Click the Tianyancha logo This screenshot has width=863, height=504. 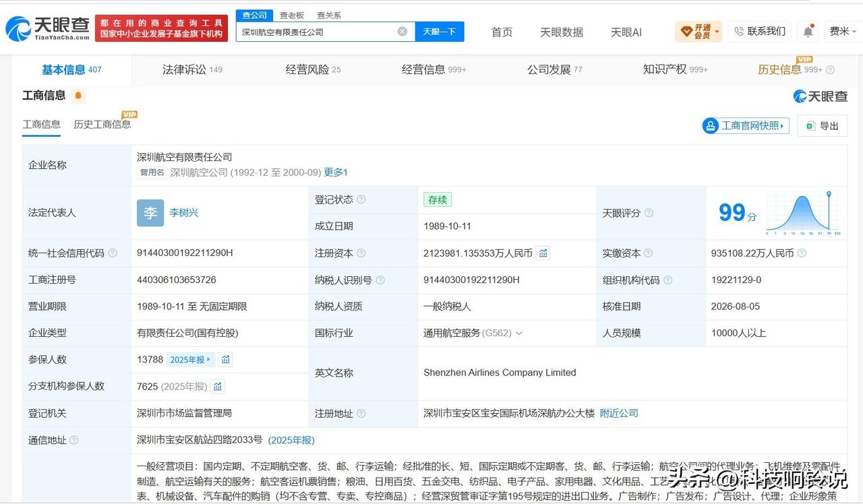47,28
